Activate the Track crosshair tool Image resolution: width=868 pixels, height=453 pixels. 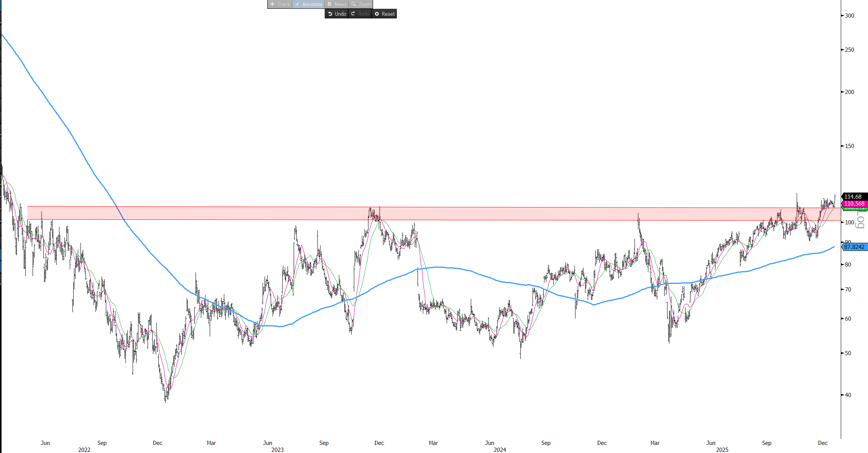[x=280, y=4]
